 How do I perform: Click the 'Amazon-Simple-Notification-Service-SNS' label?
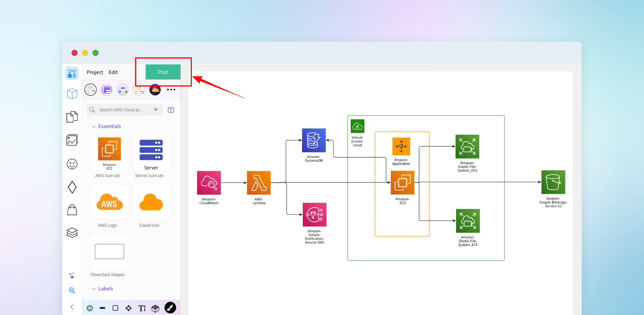[315, 237]
